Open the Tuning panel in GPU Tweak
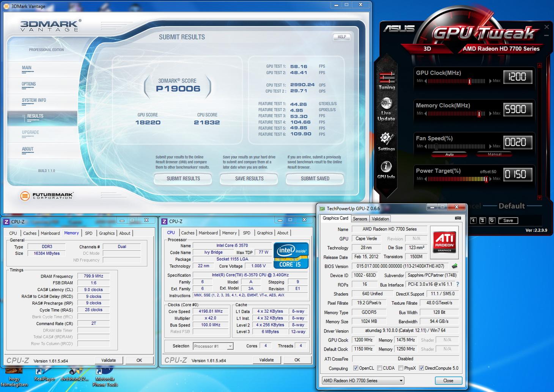 [387, 80]
